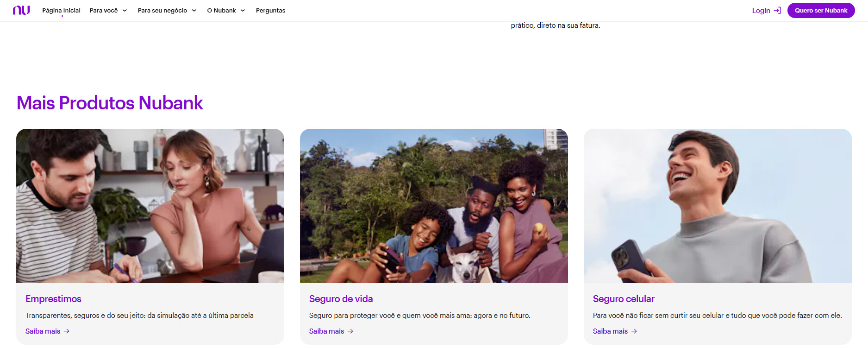
Task: Click the Mais Produtos Nubank heading
Action: click(110, 103)
